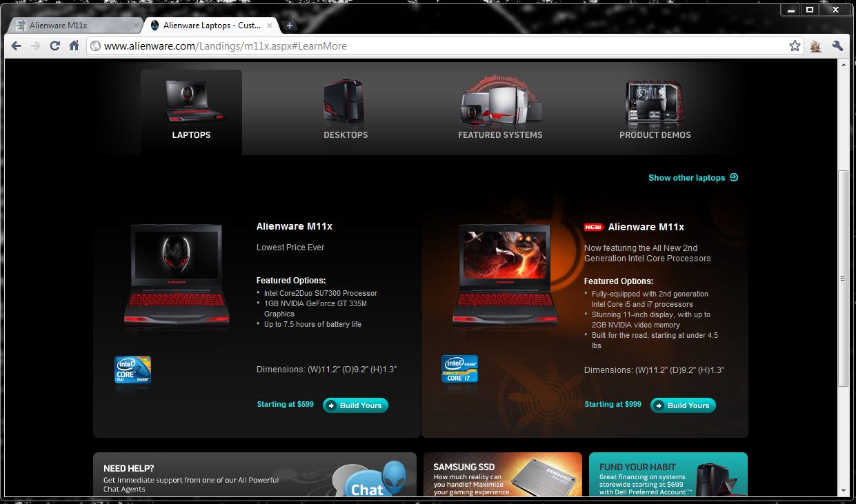856x504 pixels.
Task: Click Build Yours for the $999 M11x
Action: pyautogui.click(x=683, y=405)
